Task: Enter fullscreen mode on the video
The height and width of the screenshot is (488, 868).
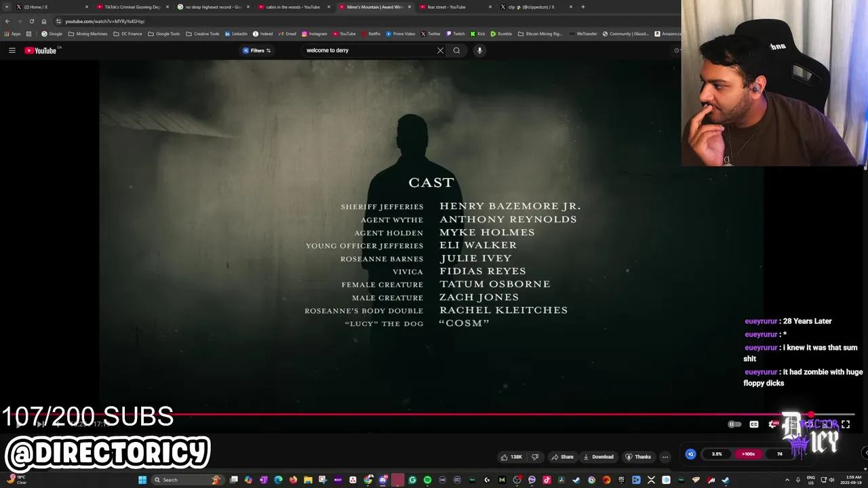Action: click(x=846, y=424)
